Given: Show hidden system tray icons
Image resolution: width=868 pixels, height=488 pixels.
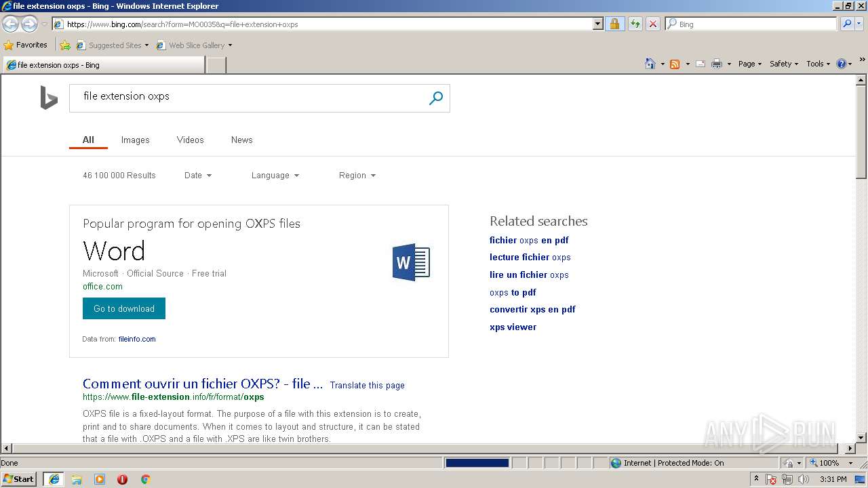Looking at the screenshot, I should tap(756, 479).
